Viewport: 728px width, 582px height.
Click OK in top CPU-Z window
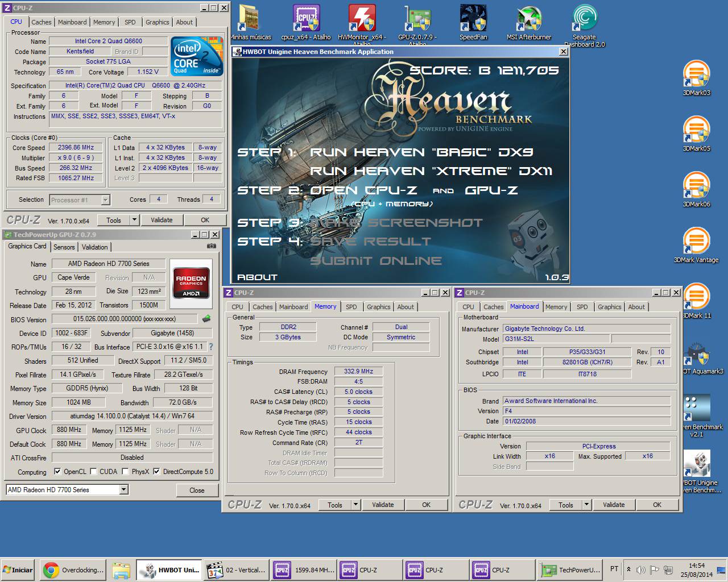click(205, 220)
